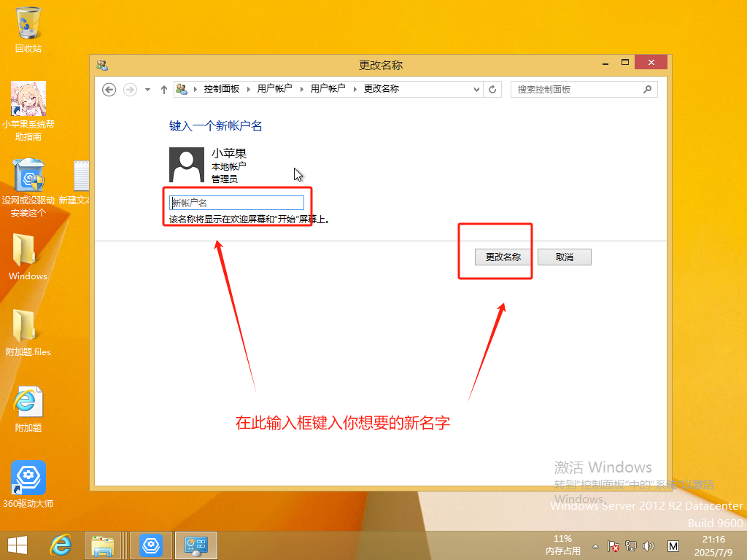Select the 回收站 desktop icon
This screenshot has width=747, height=560.
[28, 29]
